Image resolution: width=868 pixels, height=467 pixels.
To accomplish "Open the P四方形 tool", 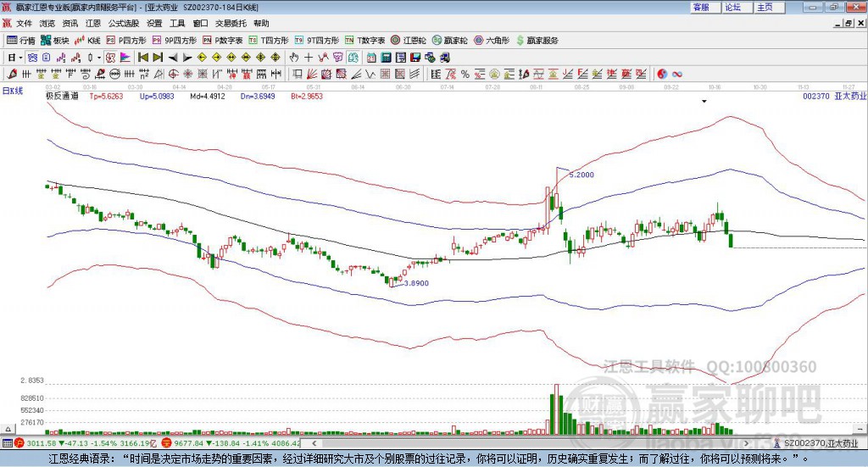I will point(126,41).
